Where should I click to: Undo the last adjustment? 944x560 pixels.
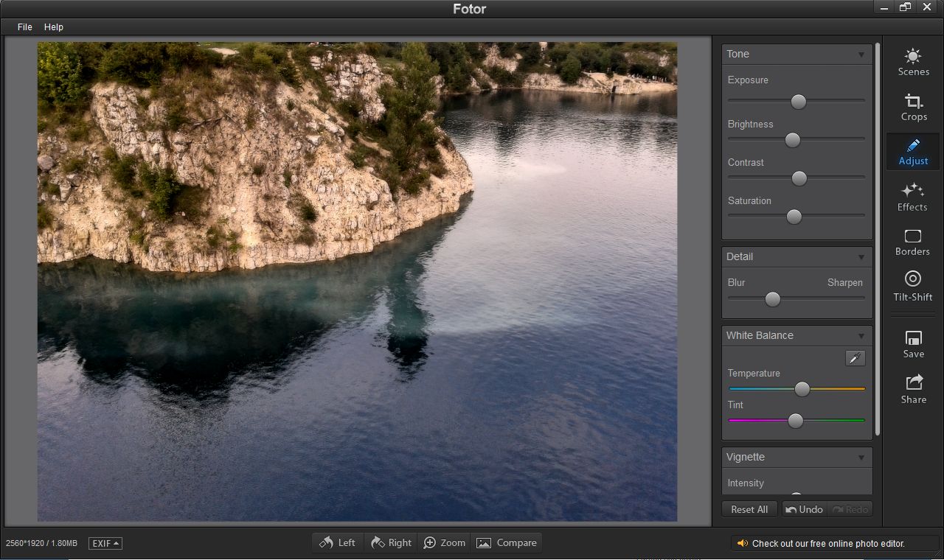pos(804,509)
